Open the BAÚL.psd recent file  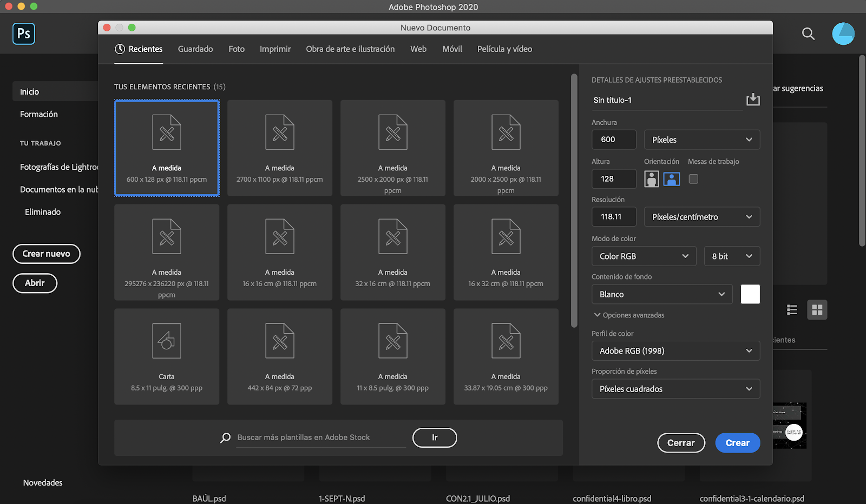point(209,499)
